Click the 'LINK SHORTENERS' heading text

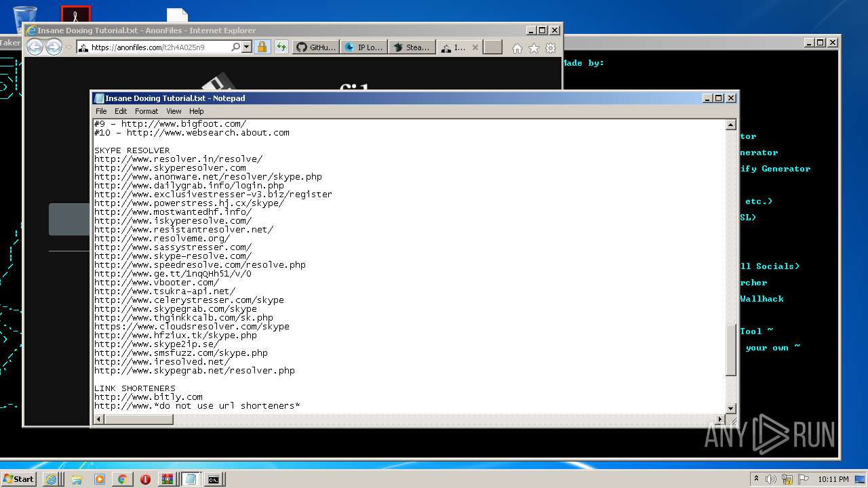point(135,388)
